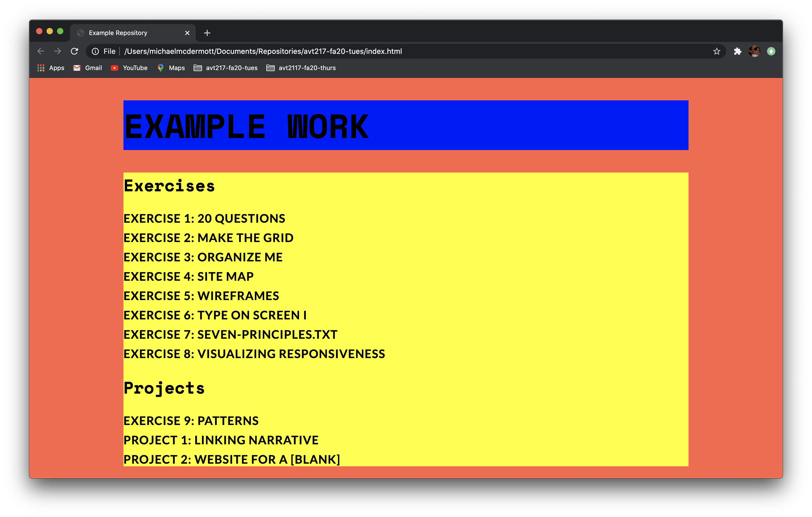Open Exercise 7: Seven-Principles.txt link
Viewport: 812px width, 517px height.
tap(230, 334)
